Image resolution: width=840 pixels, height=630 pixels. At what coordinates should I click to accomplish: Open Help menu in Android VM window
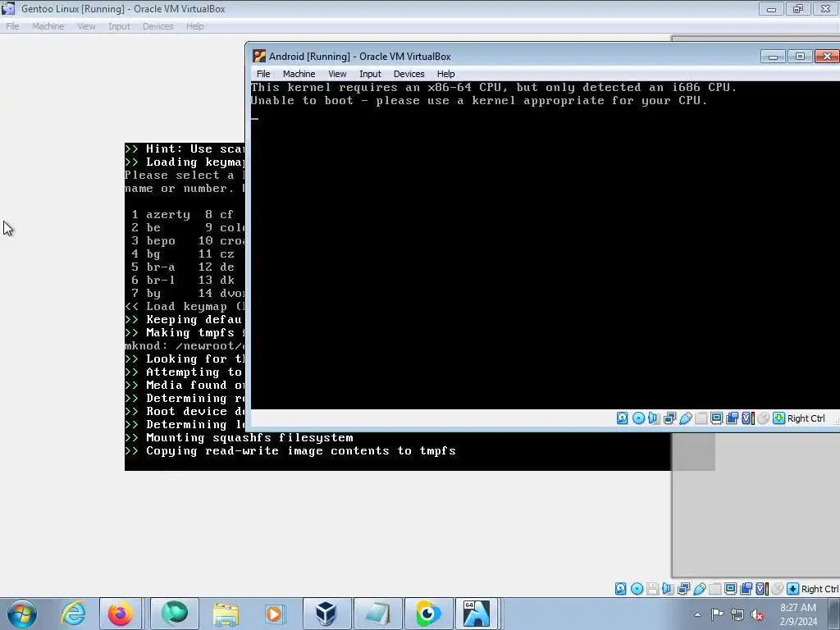(x=445, y=74)
